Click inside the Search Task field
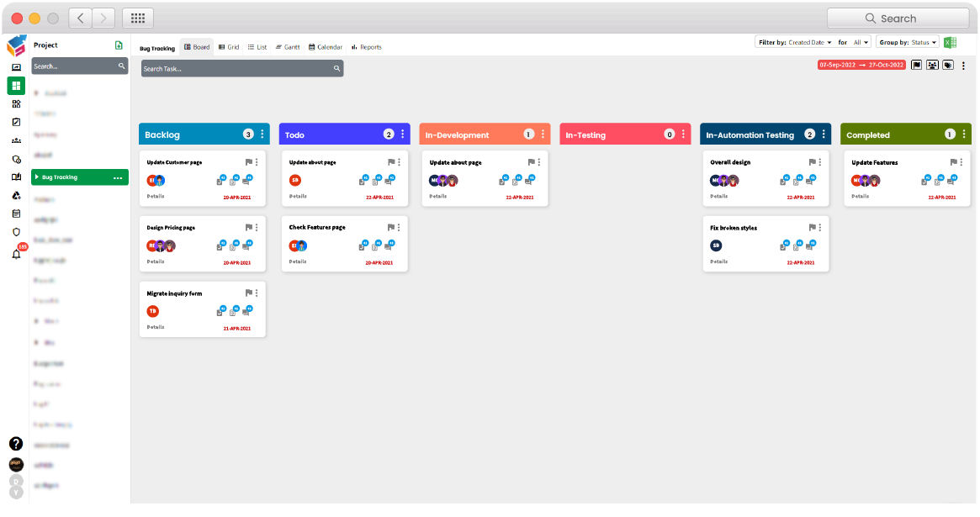Viewport: 980px width, 517px height. tap(236, 68)
